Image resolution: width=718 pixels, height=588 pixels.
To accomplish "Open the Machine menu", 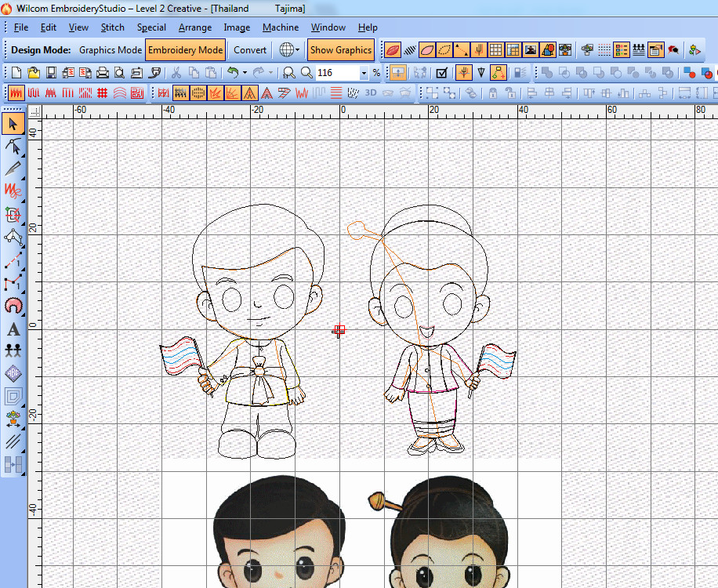I will point(281,27).
